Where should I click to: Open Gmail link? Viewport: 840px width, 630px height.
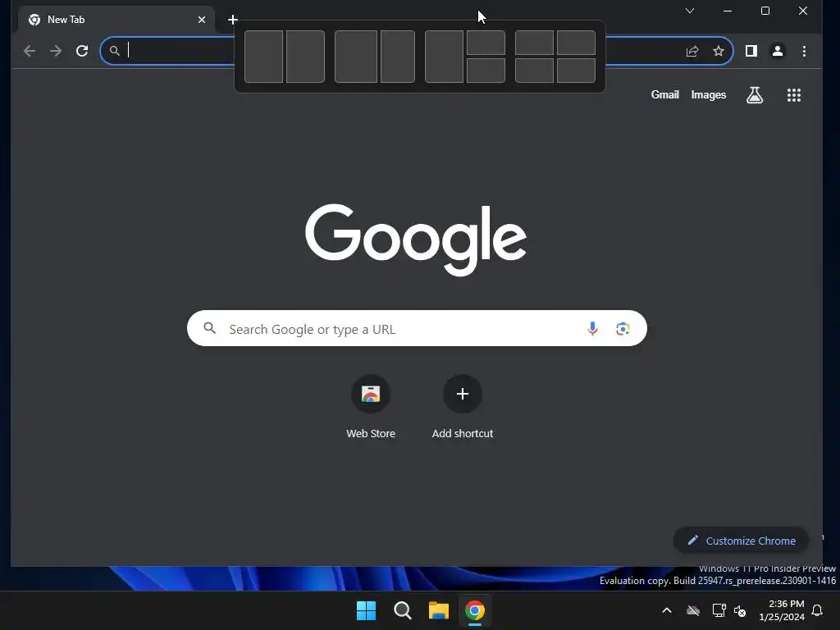point(664,95)
